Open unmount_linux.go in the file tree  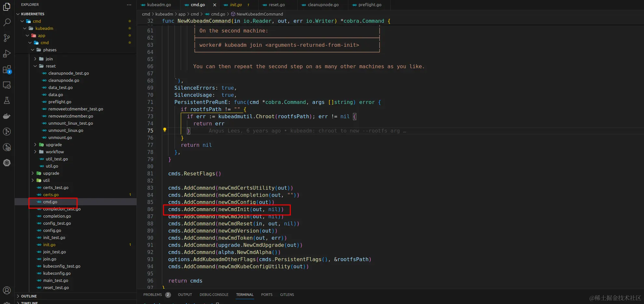66,130
